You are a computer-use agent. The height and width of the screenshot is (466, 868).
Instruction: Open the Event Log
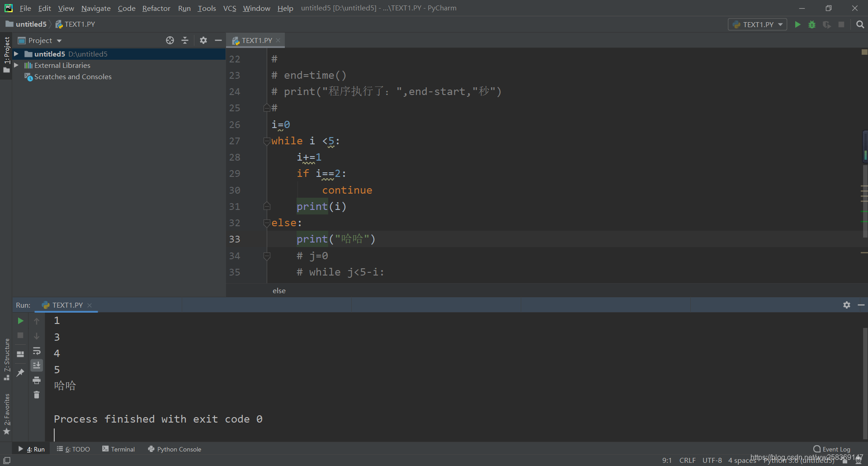[832, 449]
